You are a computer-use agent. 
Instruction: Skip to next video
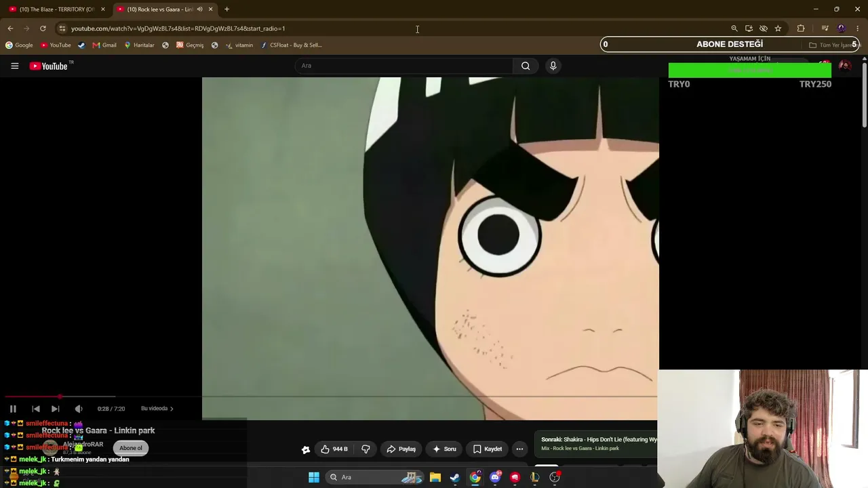click(x=56, y=409)
